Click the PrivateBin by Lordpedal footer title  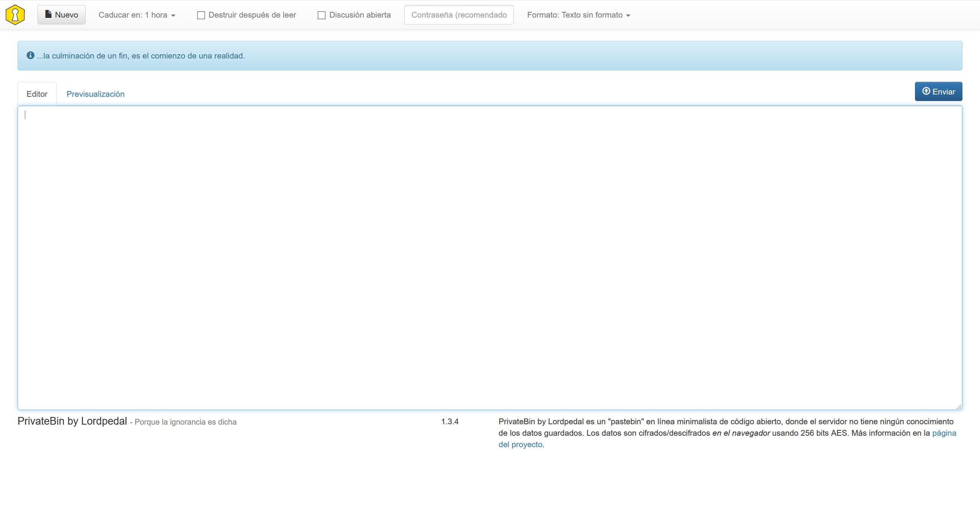click(x=72, y=421)
